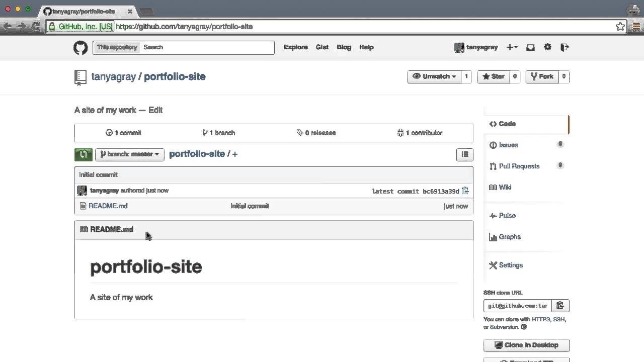Click tanyagray commit author name

(104, 191)
